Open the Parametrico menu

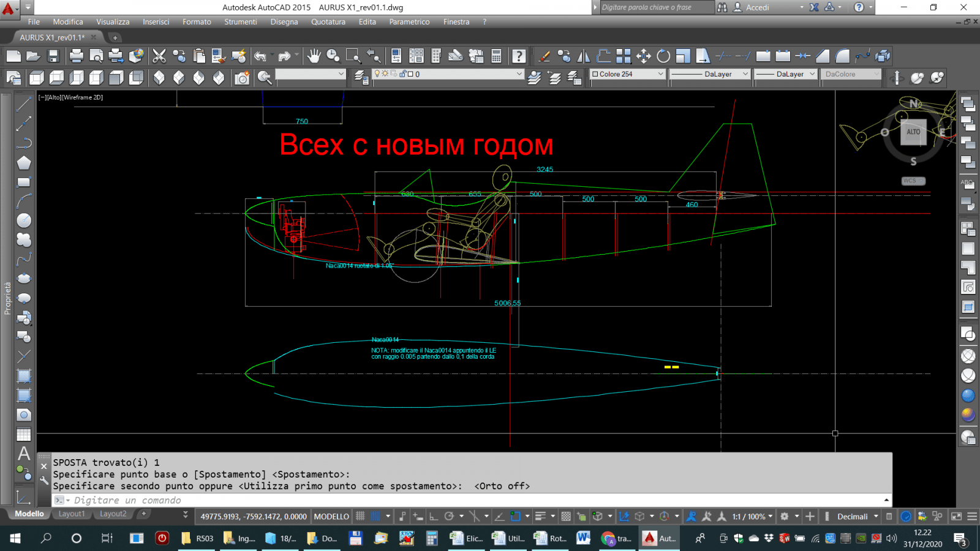pyautogui.click(x=409, y=21)
